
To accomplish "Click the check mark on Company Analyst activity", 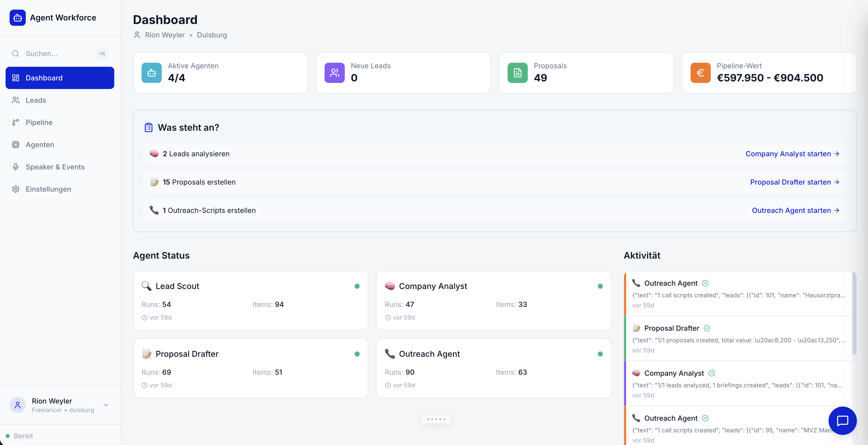I will (x=712, y=373).
